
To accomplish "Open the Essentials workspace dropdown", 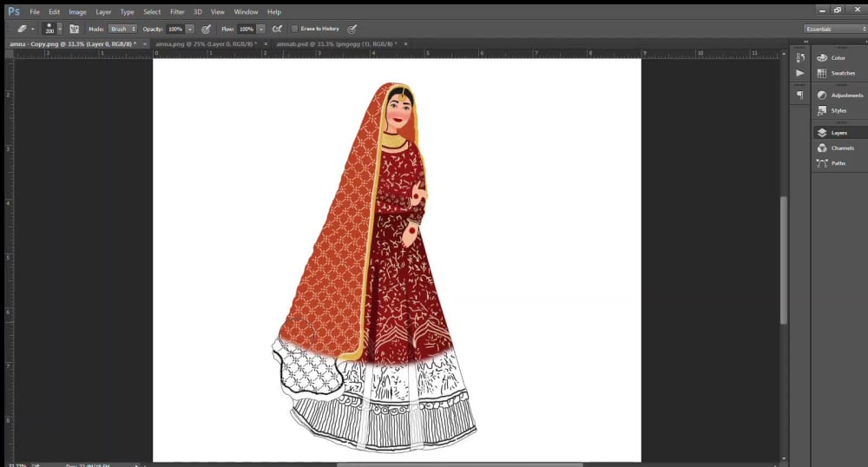I will click(x=834, y=29).
